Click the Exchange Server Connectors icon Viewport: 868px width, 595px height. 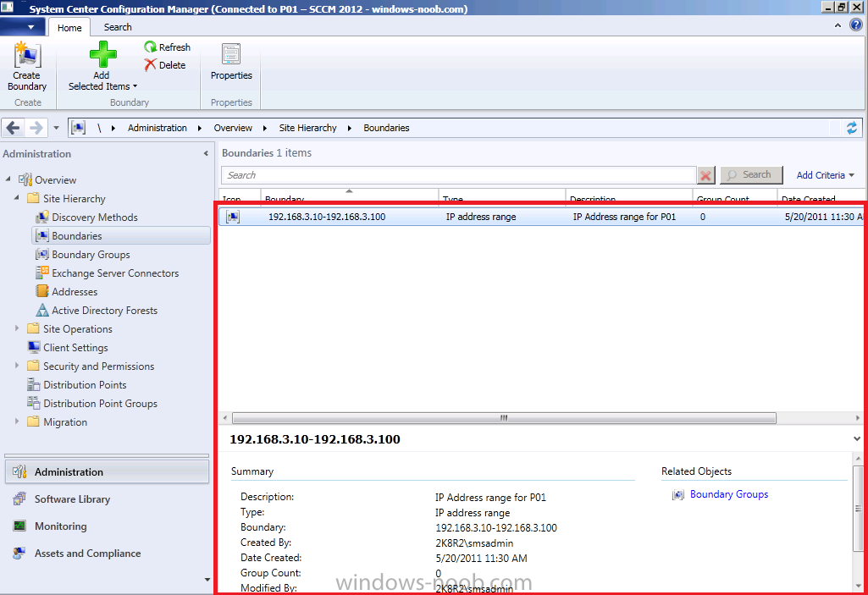(x=42, y=273)
